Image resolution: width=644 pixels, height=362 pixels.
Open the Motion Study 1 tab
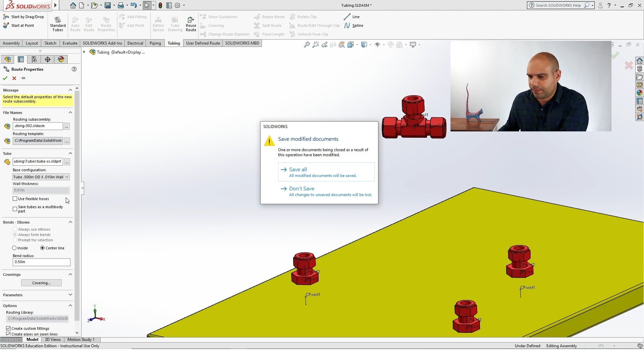point(80,340)
